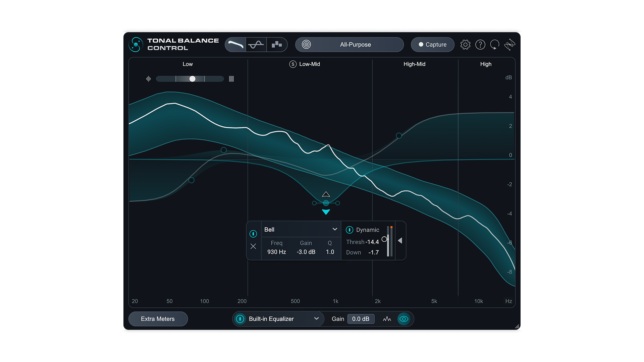Click the Capture button
This screenshot has width=644, height=362.
tap(432, 45)
